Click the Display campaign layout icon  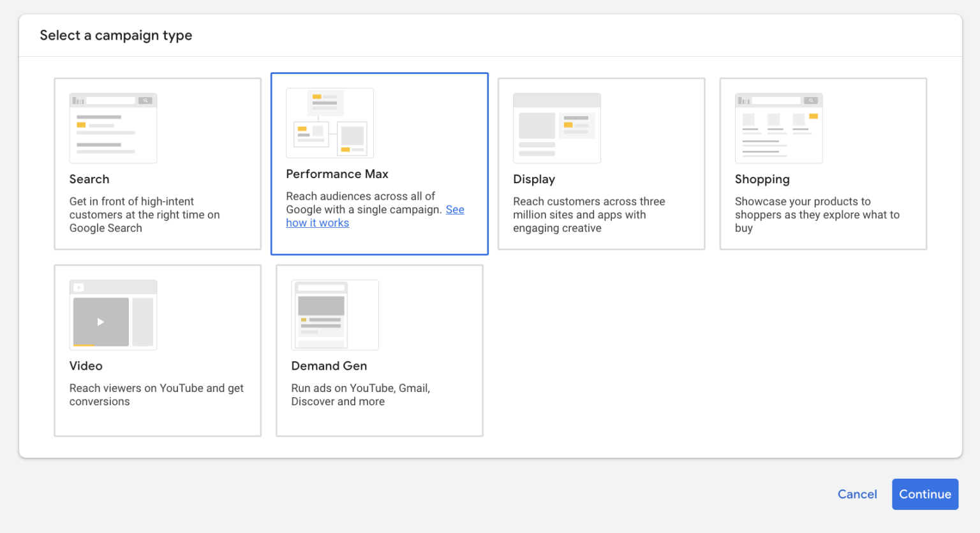(x=556, y=128)
